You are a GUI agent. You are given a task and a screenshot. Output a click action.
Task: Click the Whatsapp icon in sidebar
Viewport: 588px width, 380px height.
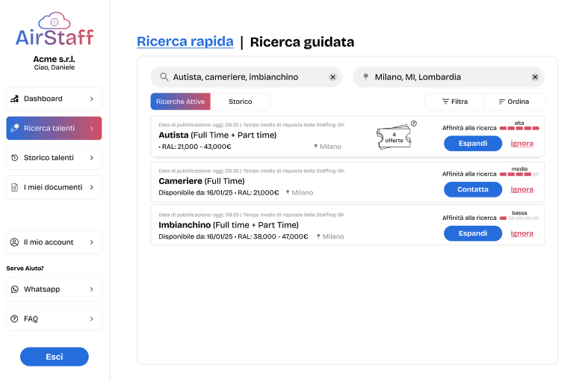(14, 289)
